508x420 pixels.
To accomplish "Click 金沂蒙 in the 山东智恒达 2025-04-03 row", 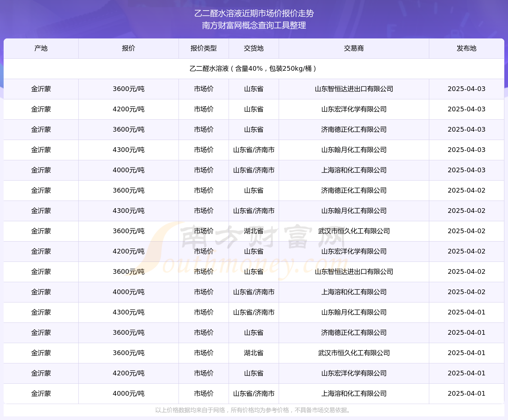I will [41, 89].
